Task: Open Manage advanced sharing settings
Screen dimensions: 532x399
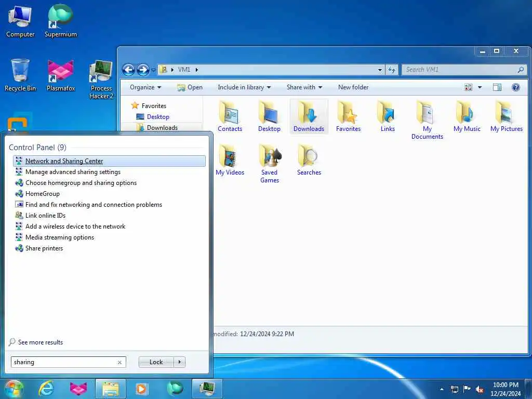Action: click(109, 171)
